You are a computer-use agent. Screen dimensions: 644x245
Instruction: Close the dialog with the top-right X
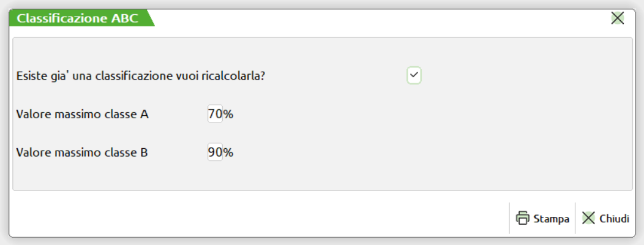pos(618,18)
